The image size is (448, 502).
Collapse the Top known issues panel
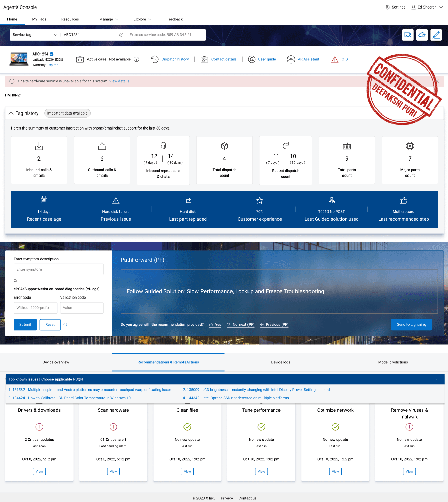pyautogui.click(x=437, y=379)
